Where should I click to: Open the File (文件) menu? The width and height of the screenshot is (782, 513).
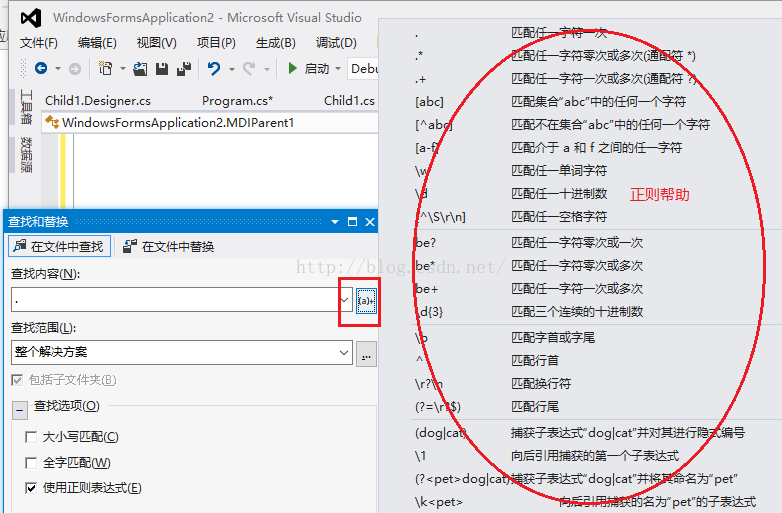click(x=38, y=43)
